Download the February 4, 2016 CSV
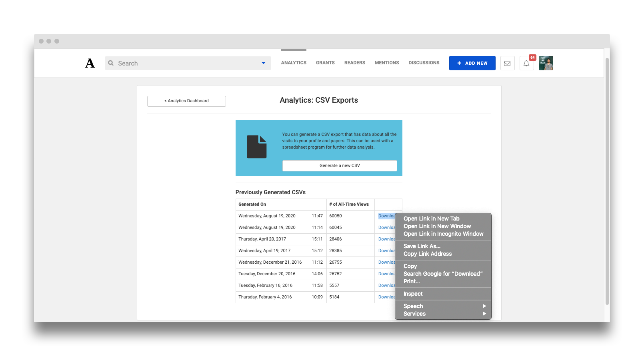 [386, 297]
